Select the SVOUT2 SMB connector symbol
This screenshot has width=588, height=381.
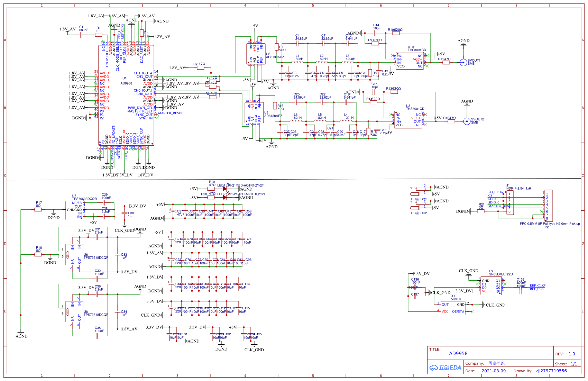467,121
